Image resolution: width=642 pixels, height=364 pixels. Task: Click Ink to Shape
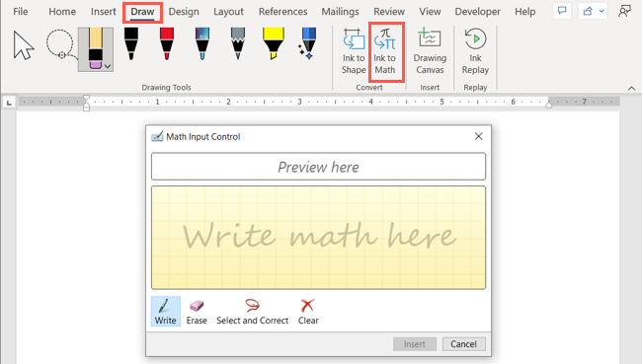pos(354,51)
